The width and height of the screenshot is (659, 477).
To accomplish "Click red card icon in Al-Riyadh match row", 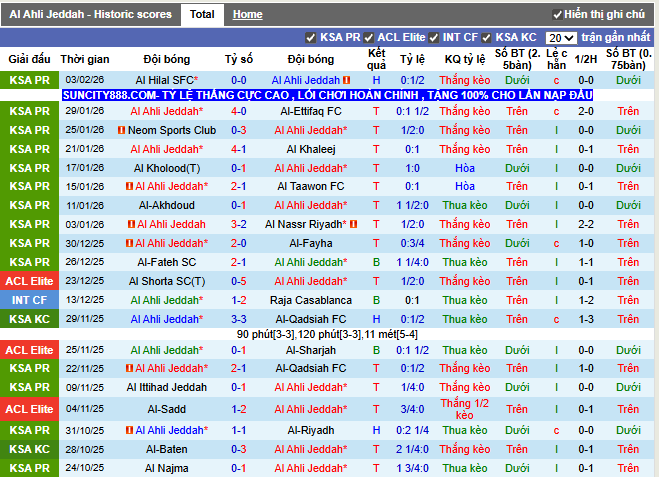I will pos(129,430).
